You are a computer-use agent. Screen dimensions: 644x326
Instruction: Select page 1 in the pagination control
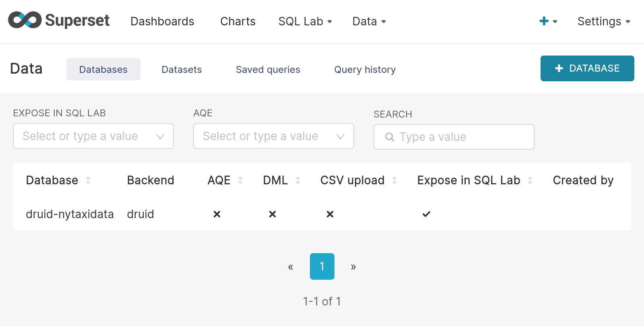click(322, 266)
